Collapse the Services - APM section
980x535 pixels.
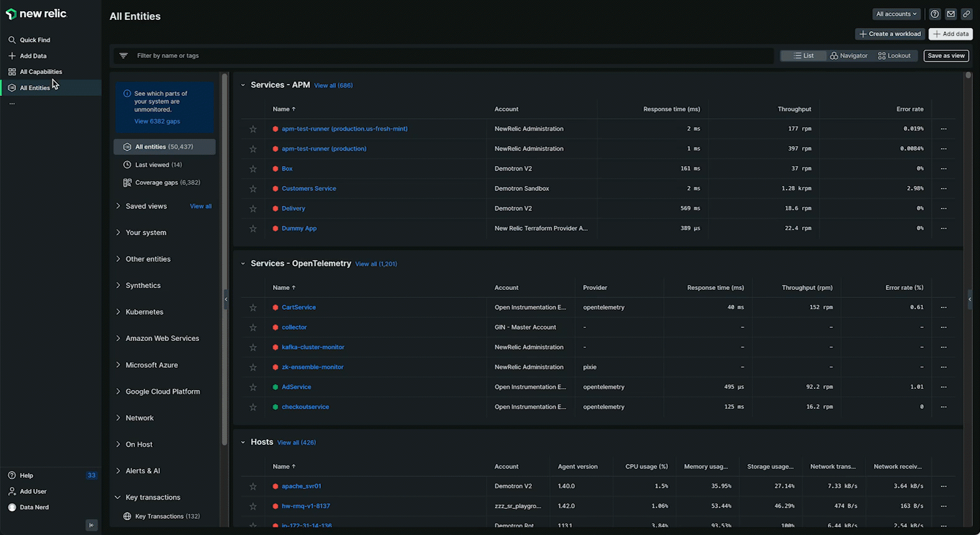coord(243,85)
